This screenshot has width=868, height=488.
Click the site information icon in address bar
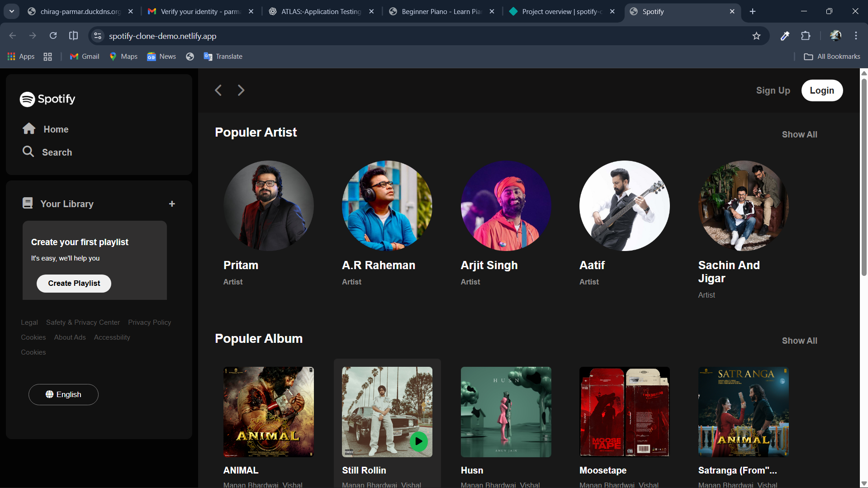(97, 36)
